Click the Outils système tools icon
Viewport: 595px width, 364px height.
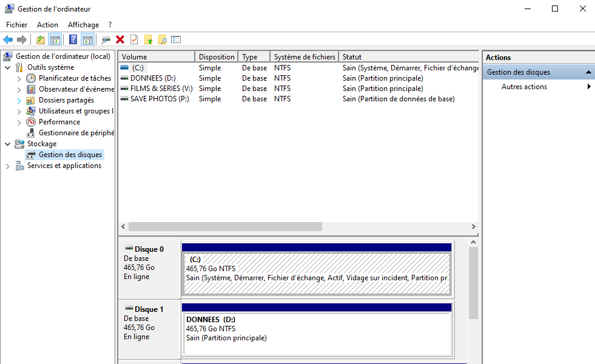click(19, 67)
